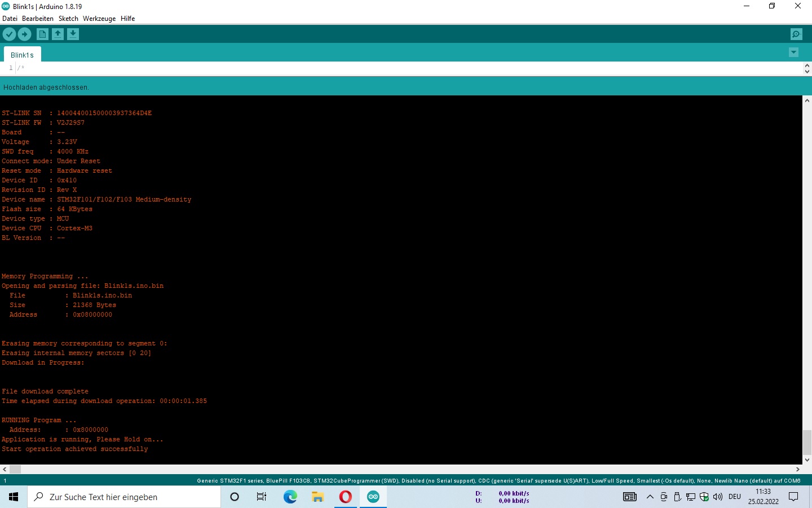Click the 'Device name : STM32F101/F102/F103' line
This screenshot has height=508, width=812.
pos(96,199)
